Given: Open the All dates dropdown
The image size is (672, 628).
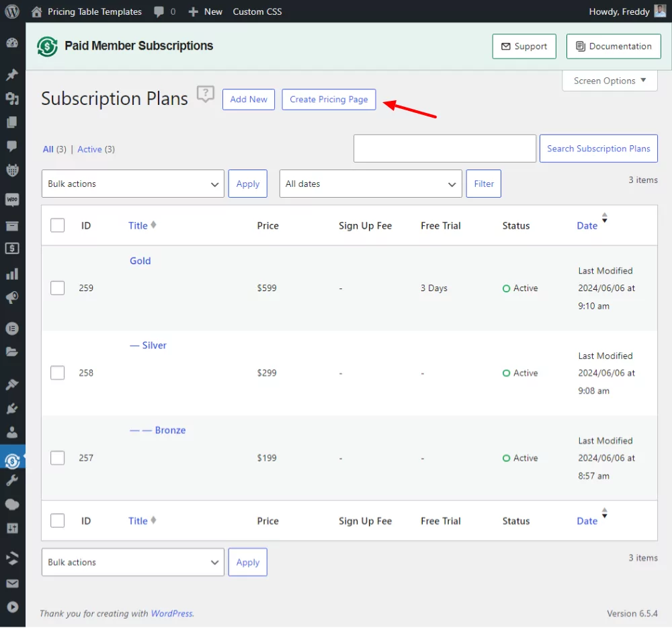Looking at the screenshot, I should coord(371,184).
